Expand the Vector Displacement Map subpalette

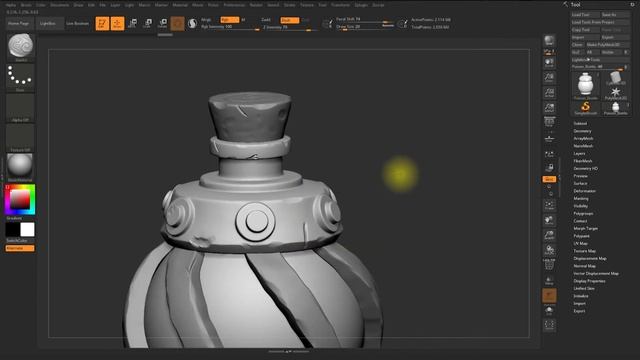coord(596,273)
